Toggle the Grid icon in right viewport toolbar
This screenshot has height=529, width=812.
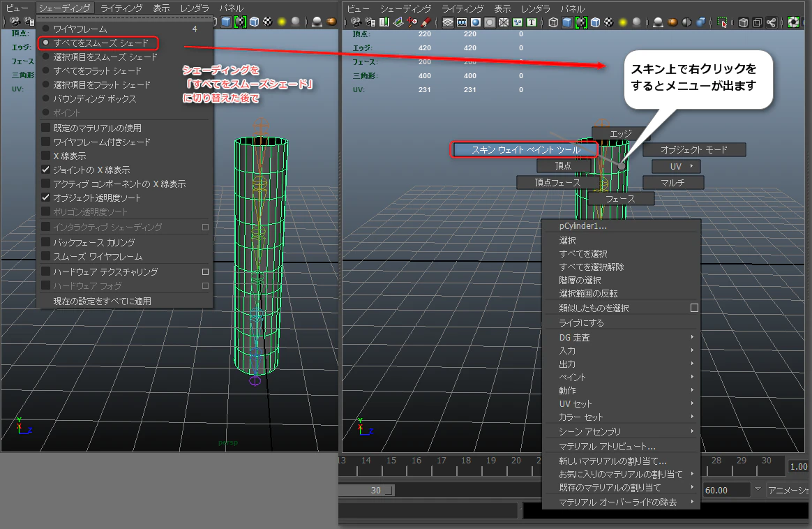click(448, 22)
